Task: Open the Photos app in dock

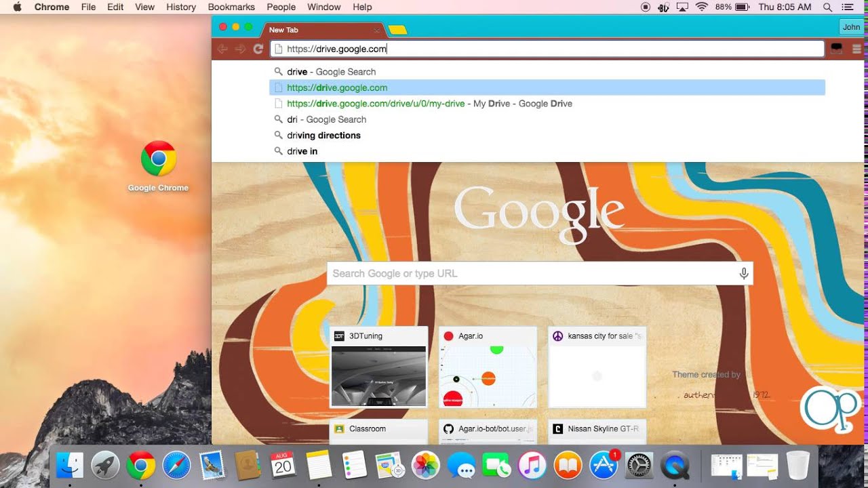Action: (x=426, y=466)
